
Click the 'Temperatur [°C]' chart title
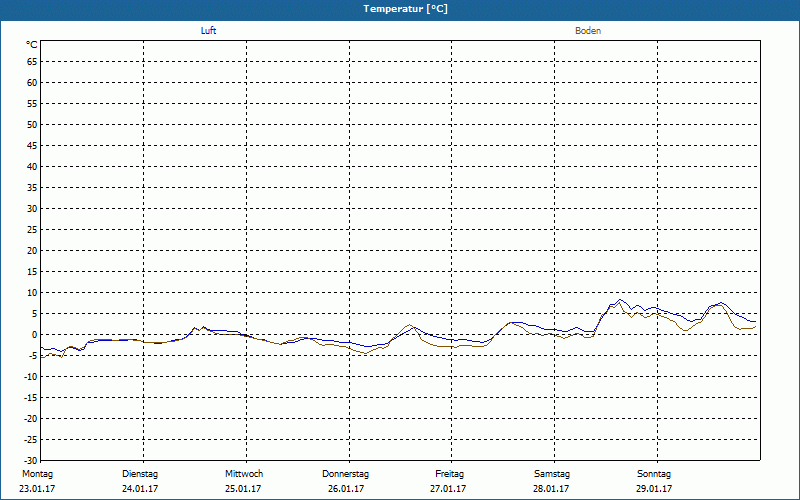(x=406, y=9)
